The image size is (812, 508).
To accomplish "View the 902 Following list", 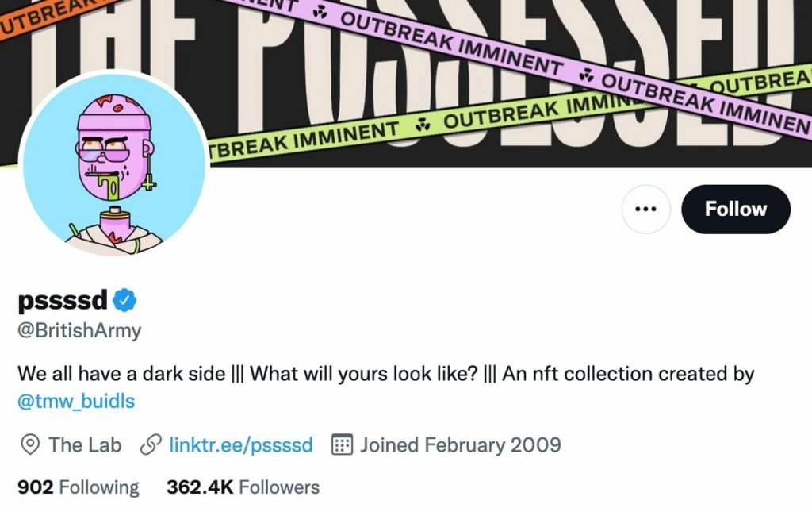I will point(78,487).
